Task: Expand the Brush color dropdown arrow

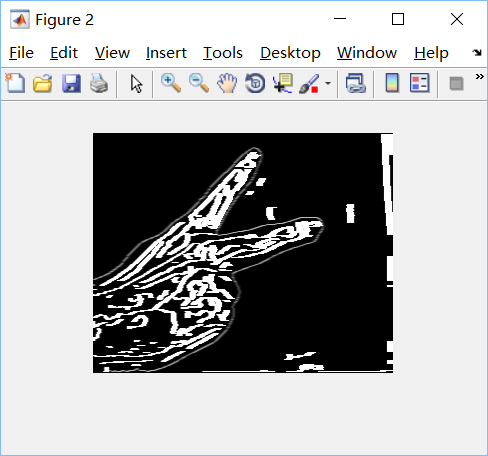Action: click(x=328, y=83)
